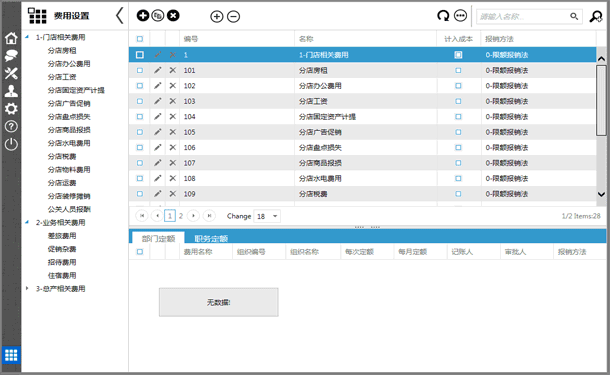Edit row 101 with pencil icon
Screen dimensions: 610x375
pyautogui.click(x=158, y=70)
